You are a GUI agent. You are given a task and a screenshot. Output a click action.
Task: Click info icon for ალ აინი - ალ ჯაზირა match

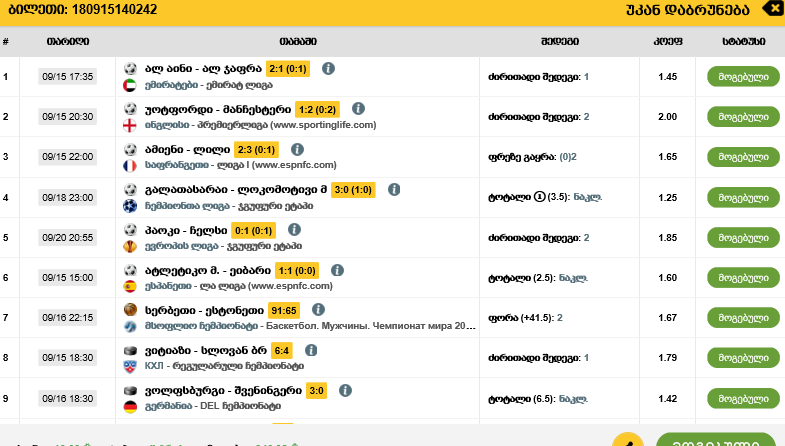coord(328,69)
